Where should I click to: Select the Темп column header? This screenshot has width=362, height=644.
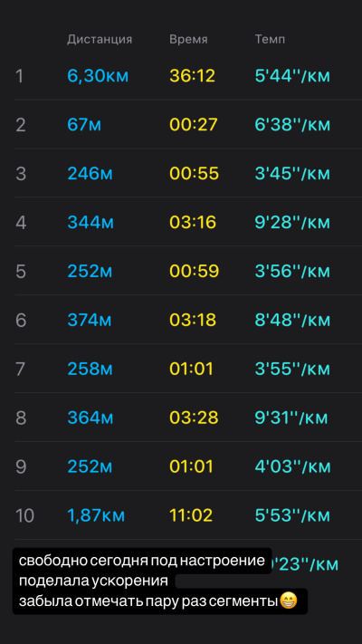tap(270, 40)
